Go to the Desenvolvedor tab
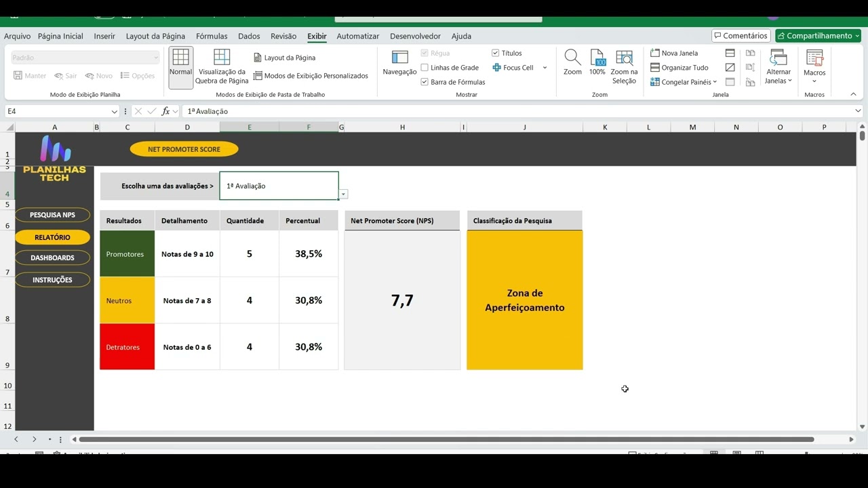Viewport: 868px width, 488px height. tap(415, 36)
